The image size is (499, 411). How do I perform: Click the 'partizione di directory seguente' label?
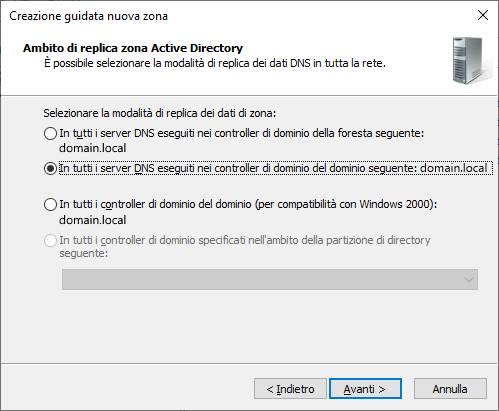pos(245,246)
